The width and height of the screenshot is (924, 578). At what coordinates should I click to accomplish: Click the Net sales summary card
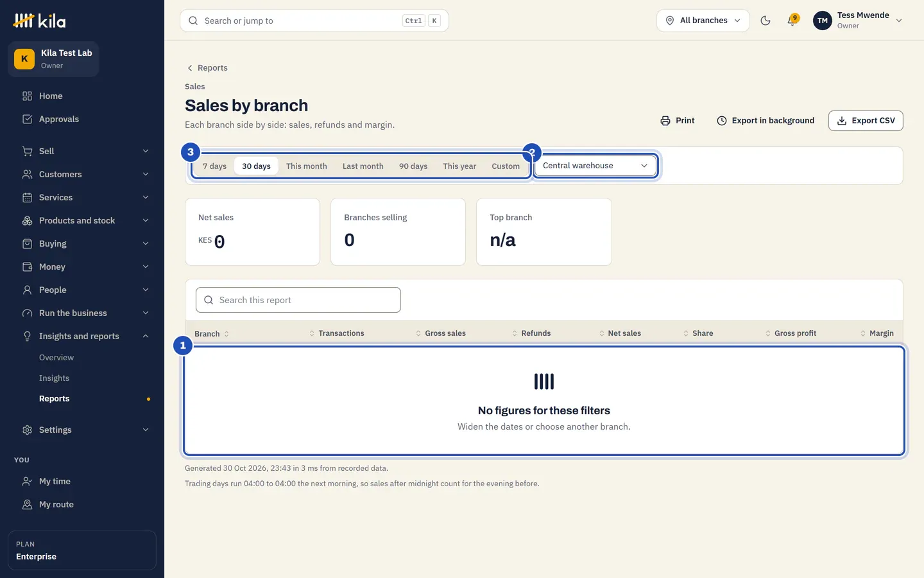(252, 232)
